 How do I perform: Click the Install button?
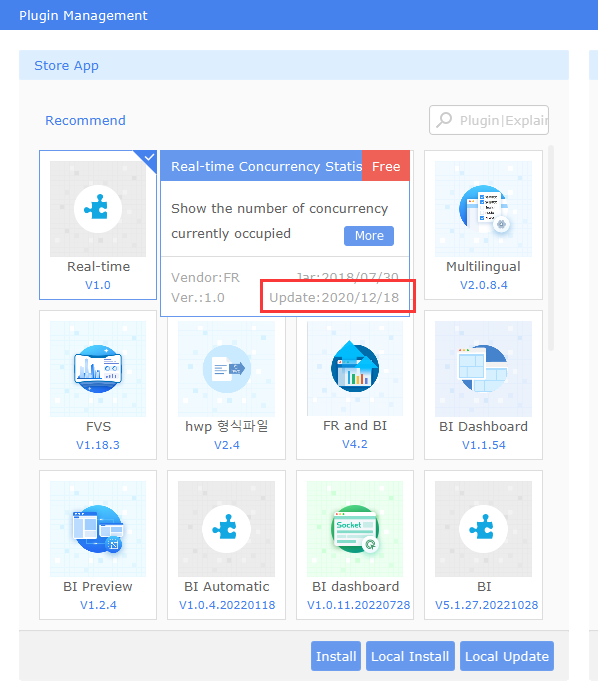pos(336,656)
